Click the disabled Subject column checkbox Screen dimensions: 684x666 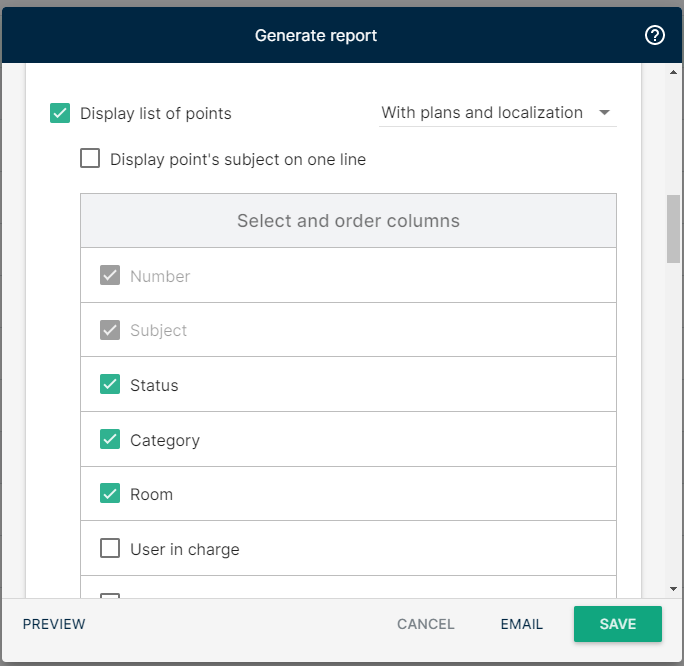(110, 330)
